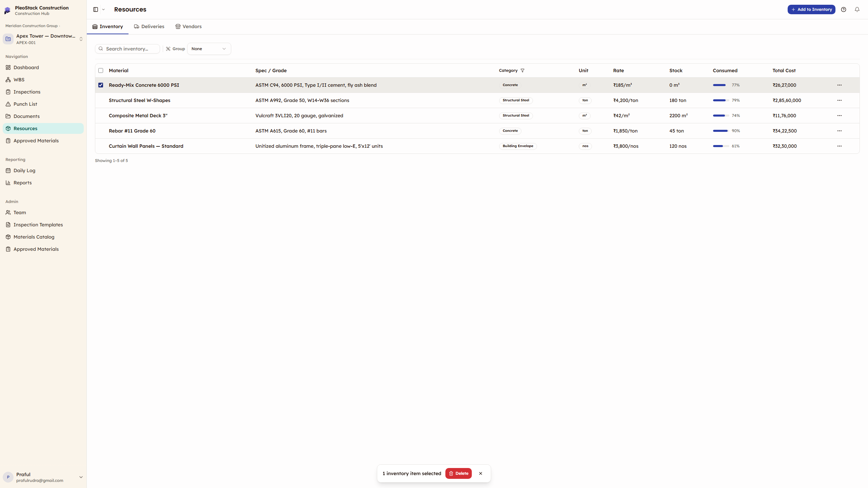868x488 pixels.
Task: Switch to the Inventory tab
Action: pyautogui.click(x=108, y=26)
